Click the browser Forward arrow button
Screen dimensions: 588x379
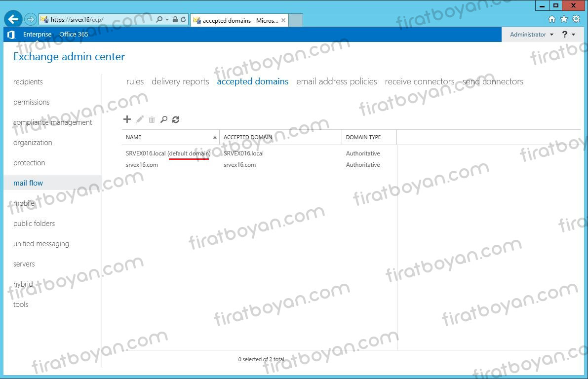pyautogui.click(x=31, y=19)
